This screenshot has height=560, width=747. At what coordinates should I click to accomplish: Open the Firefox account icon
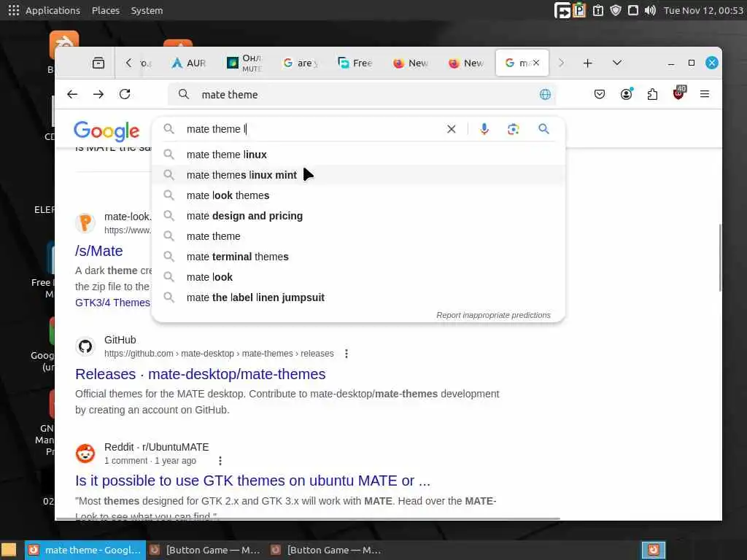coord(627,94)
